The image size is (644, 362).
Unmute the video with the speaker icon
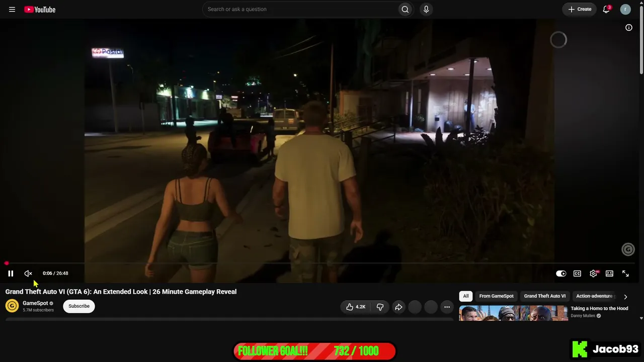pos(28,274)
